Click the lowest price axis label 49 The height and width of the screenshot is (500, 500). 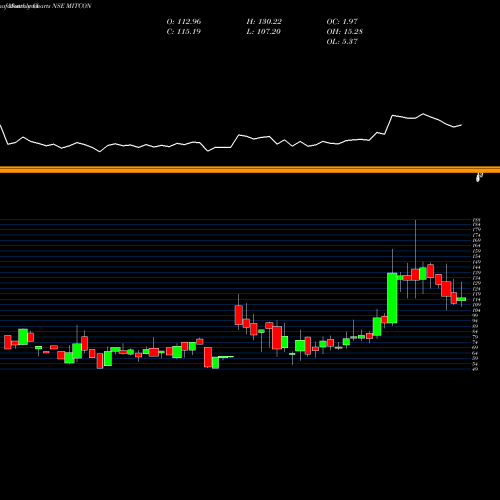click(x=476, y=369)
